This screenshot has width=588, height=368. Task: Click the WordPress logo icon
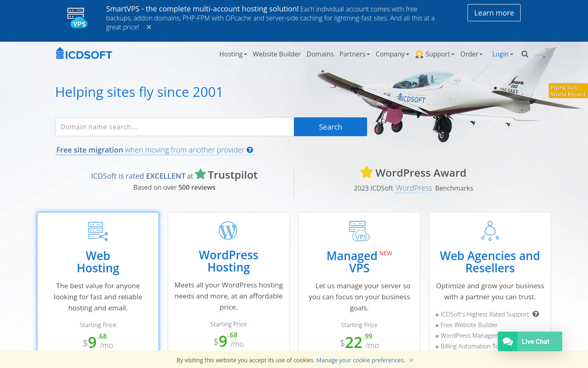click(x=228, y=231)
